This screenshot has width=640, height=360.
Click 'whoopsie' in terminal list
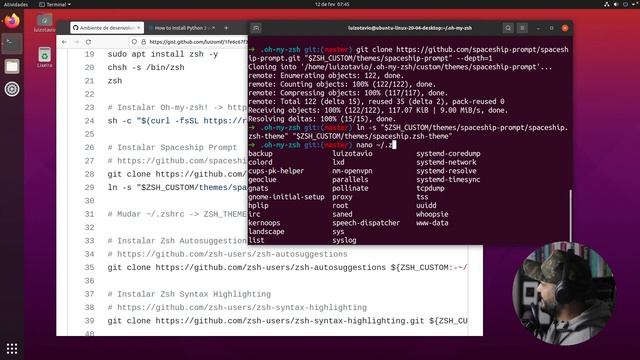click(x=432, y=214)
